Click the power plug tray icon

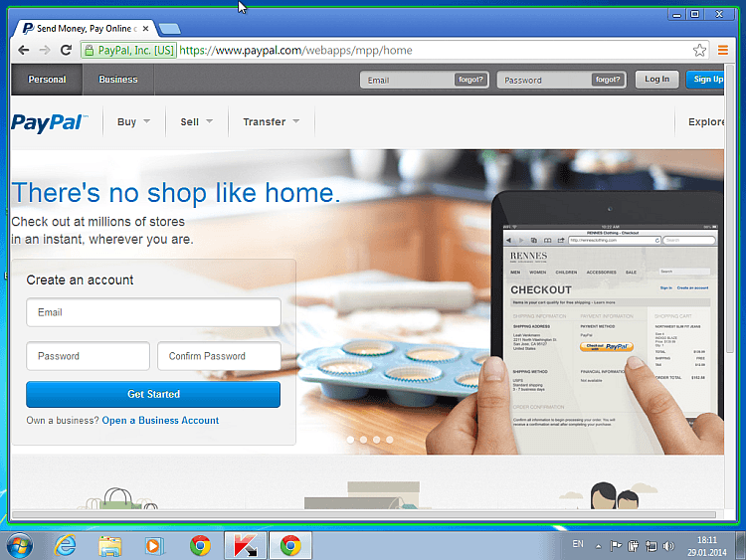[x=634, y=546]
